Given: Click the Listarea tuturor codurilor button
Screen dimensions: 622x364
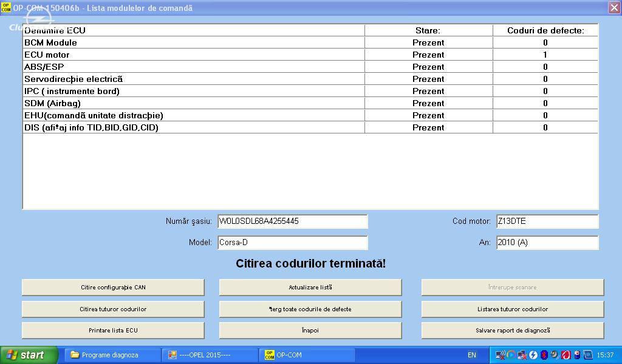Looking at the screenshot, I should click(x=513, y=309).
